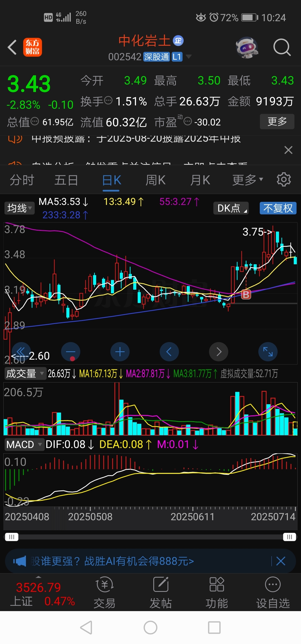Open the 设自选 watchlist icon
Screen dimensions: 301x644
(273, 592)
